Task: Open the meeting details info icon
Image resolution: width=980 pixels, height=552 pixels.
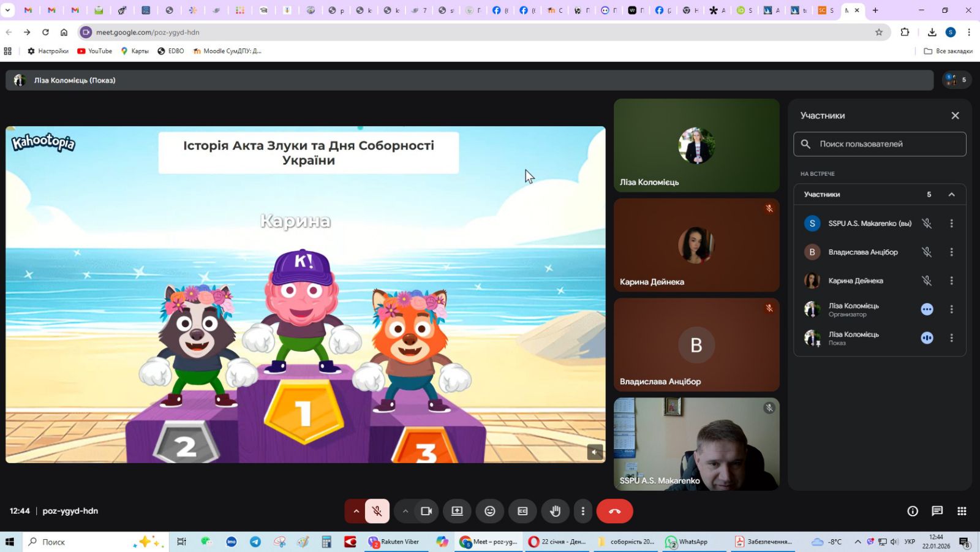Action: pos(913,511)
